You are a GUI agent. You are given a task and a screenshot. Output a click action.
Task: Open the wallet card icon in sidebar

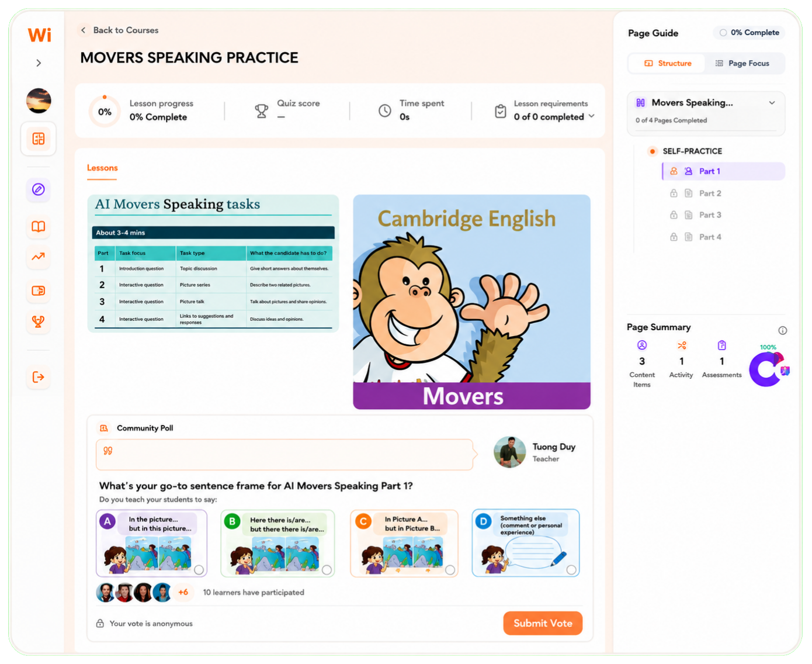tap(39, 290)
